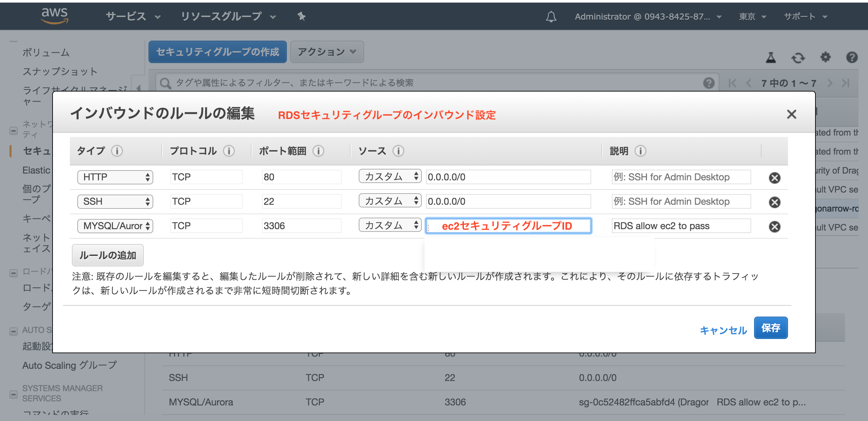Remove the MYSQL/Aurora rule row

pyautogui.click(x=774, y=226)
